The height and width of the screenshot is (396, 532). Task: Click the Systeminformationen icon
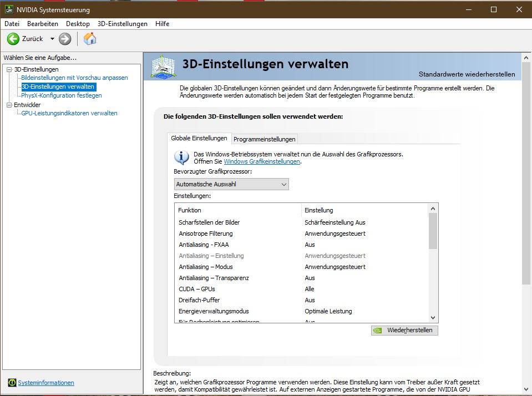coord(12,383)
